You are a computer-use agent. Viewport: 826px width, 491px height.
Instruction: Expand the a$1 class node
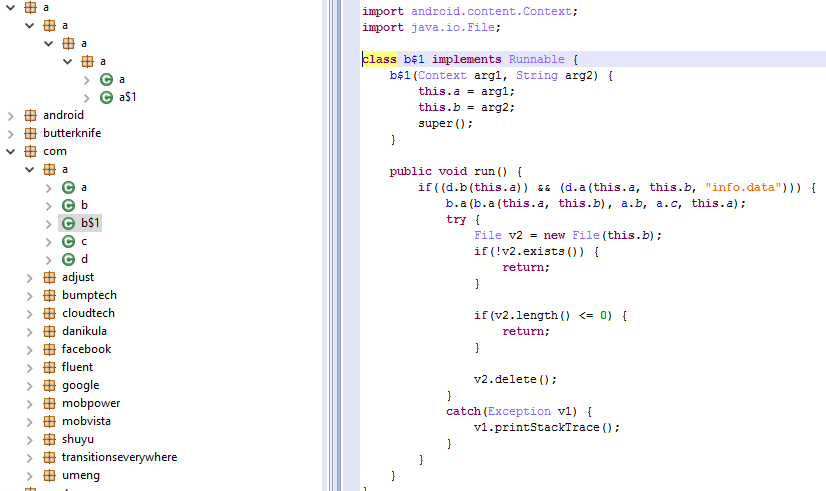87,98
